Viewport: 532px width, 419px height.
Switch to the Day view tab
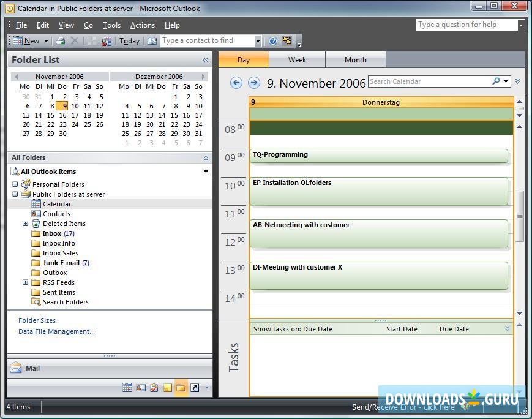(x=244, y=60)
